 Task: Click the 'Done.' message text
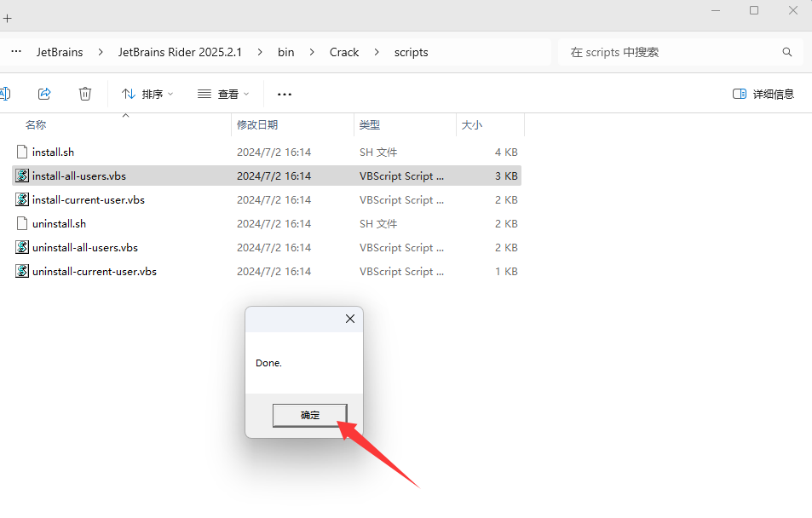coord(268,363)
